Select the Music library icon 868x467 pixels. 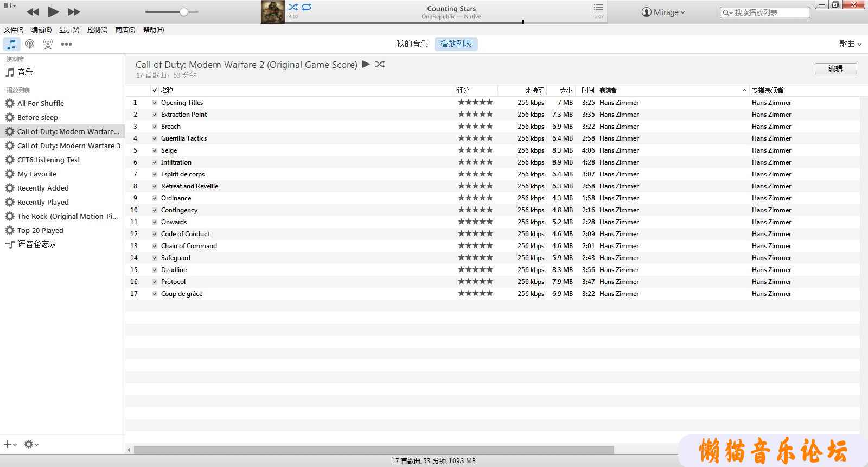tap(11, 44)
